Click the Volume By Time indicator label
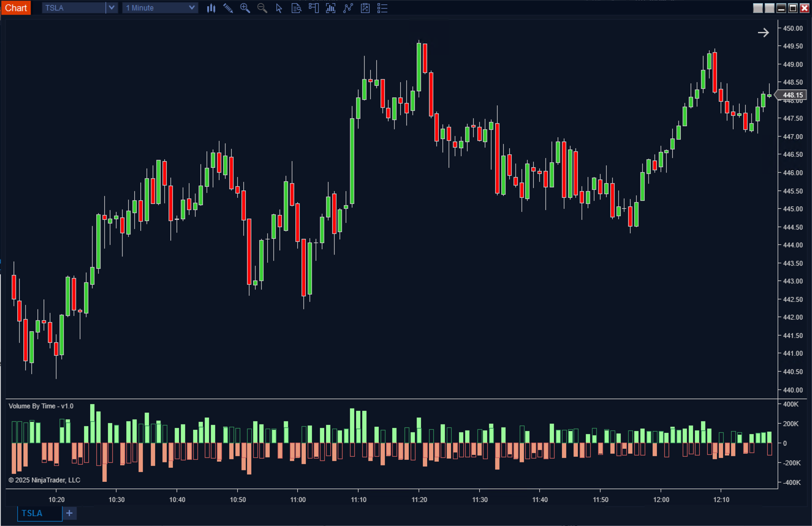The width and height of the screenshot is (812, 526). coord(41,406)
